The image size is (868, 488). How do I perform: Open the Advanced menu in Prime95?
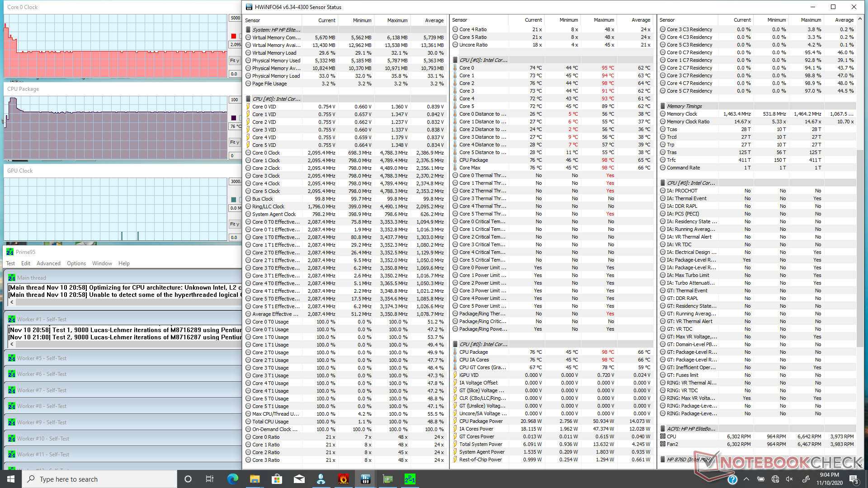pos(48,263)
